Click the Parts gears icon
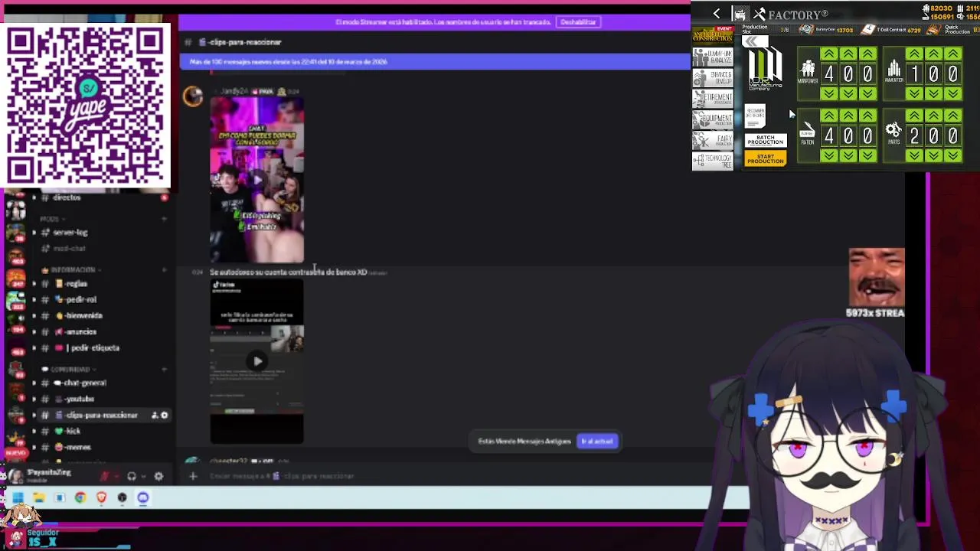Image resolution: width=980 pixels, height=551 pixels. (893, 131)
